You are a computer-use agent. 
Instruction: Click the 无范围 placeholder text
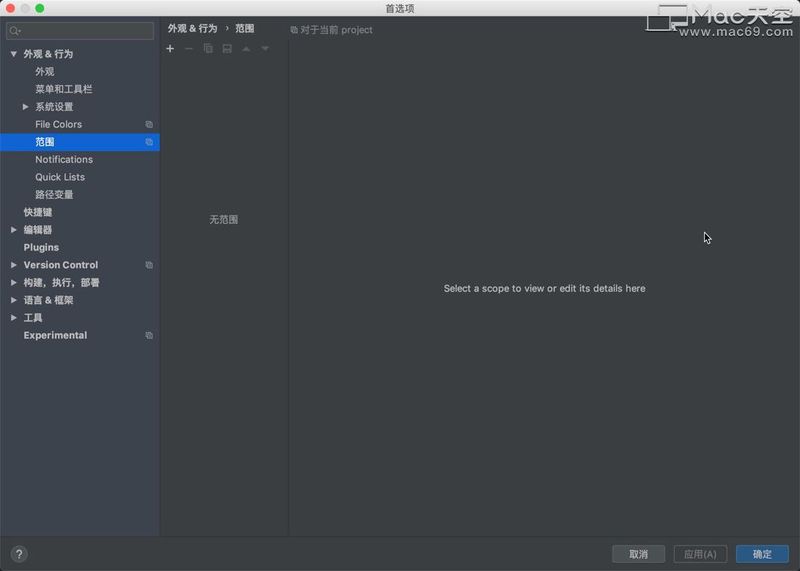(x=223, y=219)
